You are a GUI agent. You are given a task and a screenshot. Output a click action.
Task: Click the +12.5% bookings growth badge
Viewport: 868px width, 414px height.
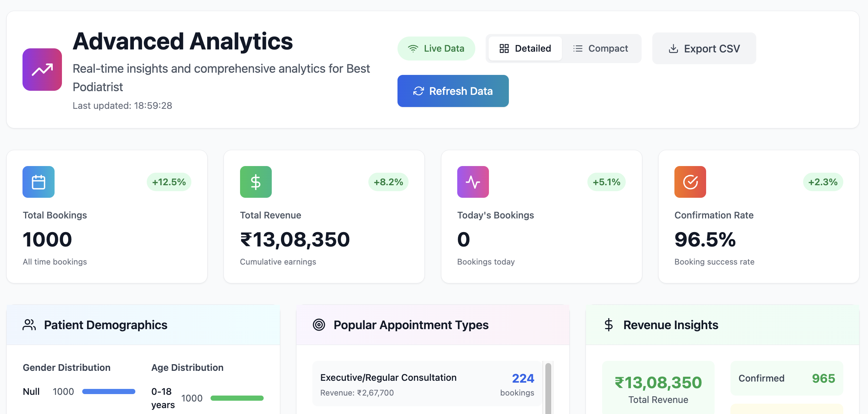click(169, 182)
